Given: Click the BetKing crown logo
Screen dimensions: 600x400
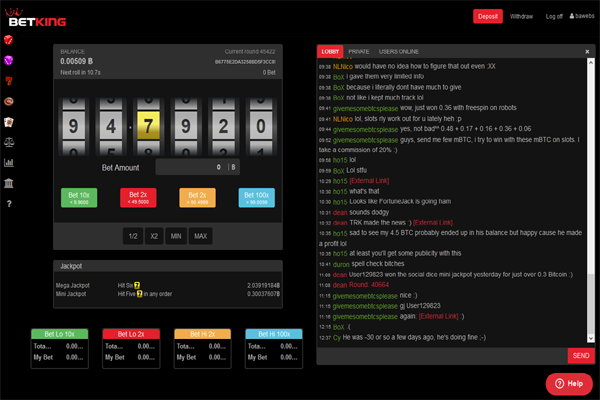Looking at the screenshot, I should (37, 18).
